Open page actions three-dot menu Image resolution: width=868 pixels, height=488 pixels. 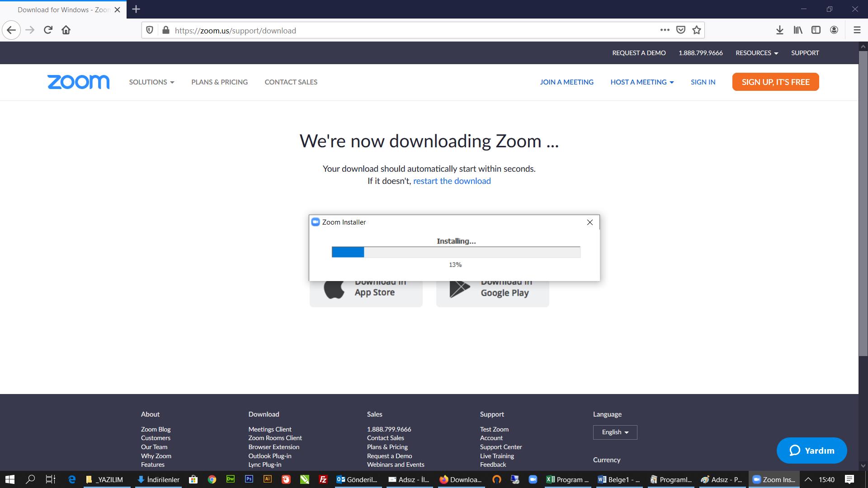(x=665, y=30)
